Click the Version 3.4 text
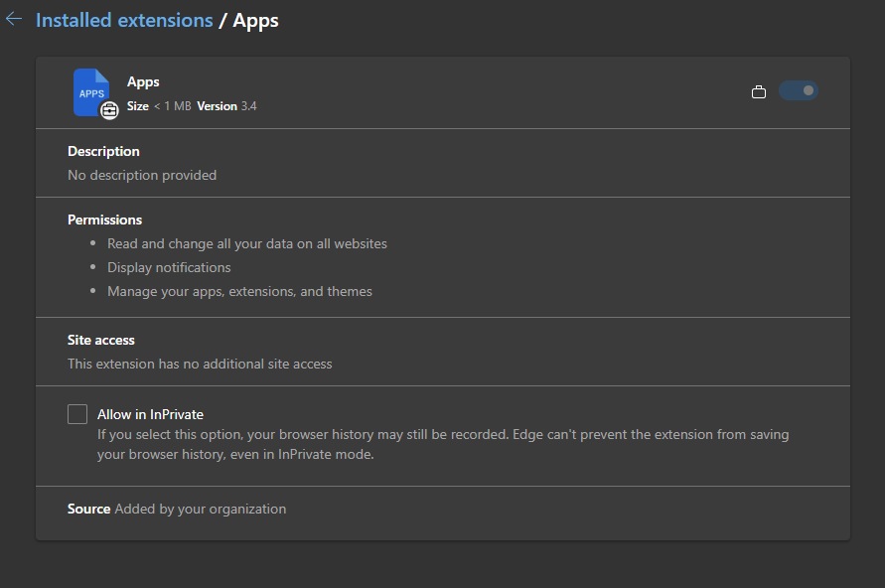This screenshot has height=588, width=885. click(x=226, y=106)
